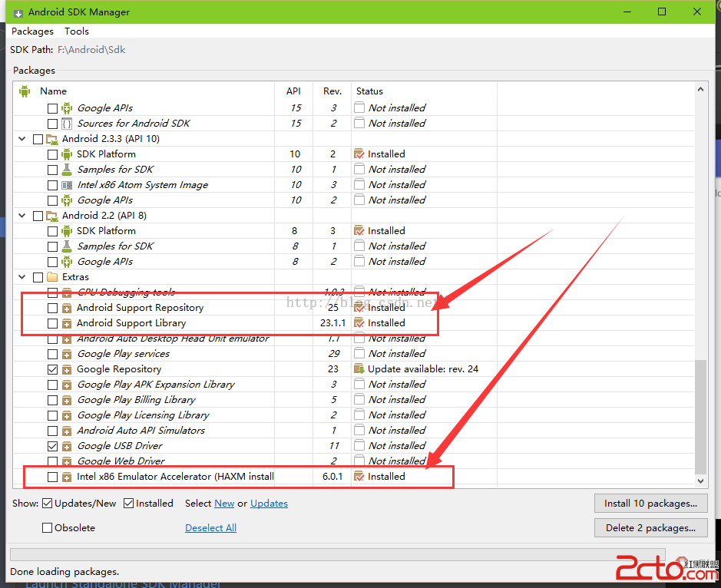Click the scroll down arrow of package list

coord(700,481)
